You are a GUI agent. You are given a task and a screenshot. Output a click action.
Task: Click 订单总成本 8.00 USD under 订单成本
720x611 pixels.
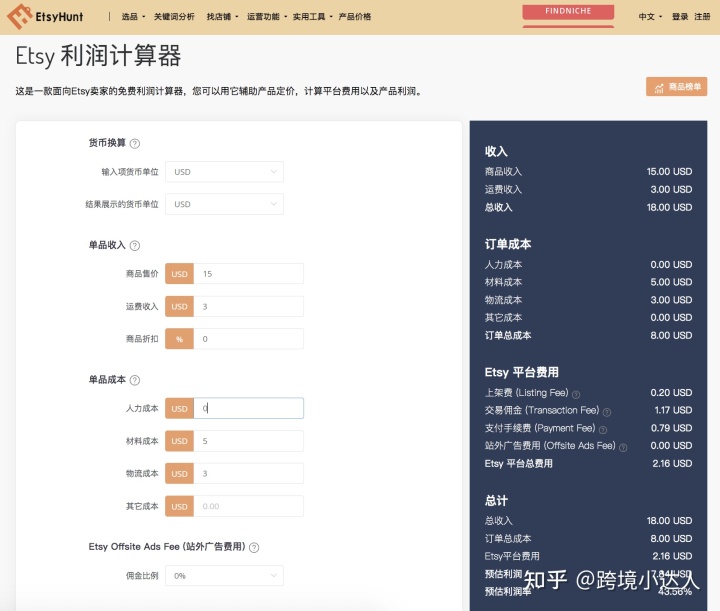[588, 335]
